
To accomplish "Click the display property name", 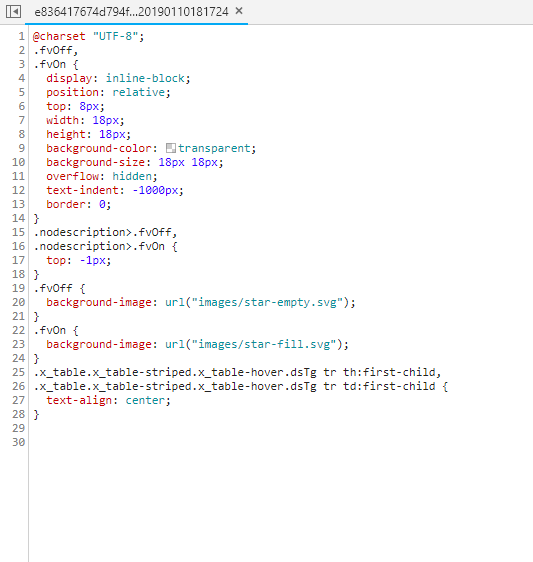I will 69,78.
